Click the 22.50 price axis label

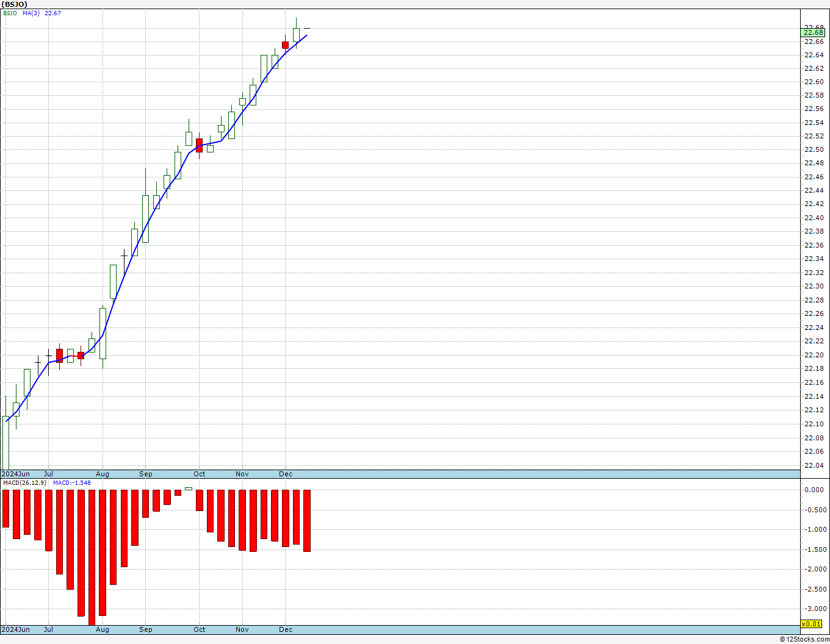(814, 149)
